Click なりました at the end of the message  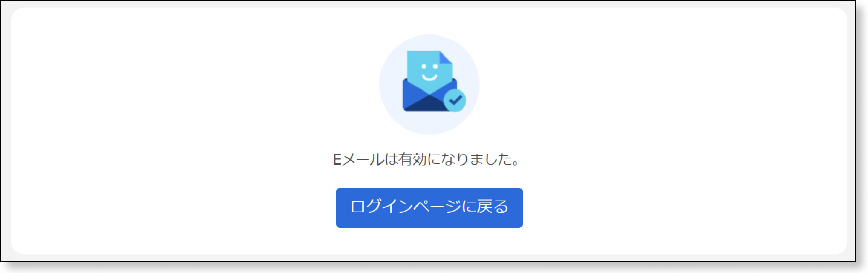point(475,159)
